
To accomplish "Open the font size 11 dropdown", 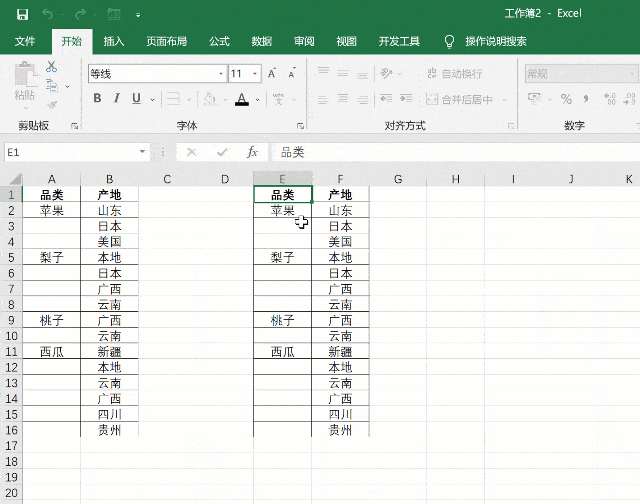I will click(x=255, y=74).
